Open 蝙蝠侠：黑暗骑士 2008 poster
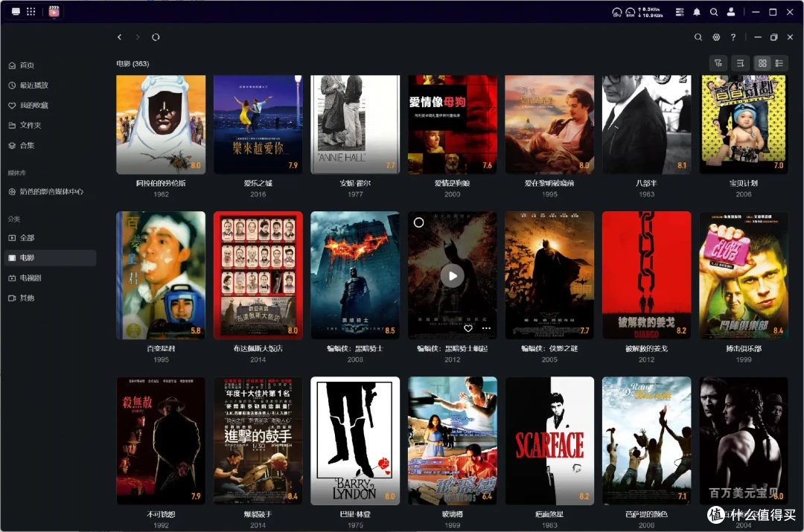 pyautogui.click(x=355, y=275)
